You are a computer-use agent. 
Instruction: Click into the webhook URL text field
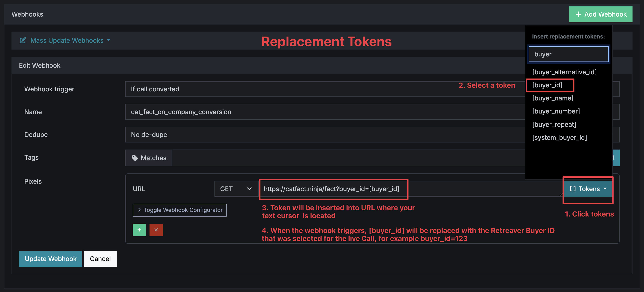tap(410, 189)
